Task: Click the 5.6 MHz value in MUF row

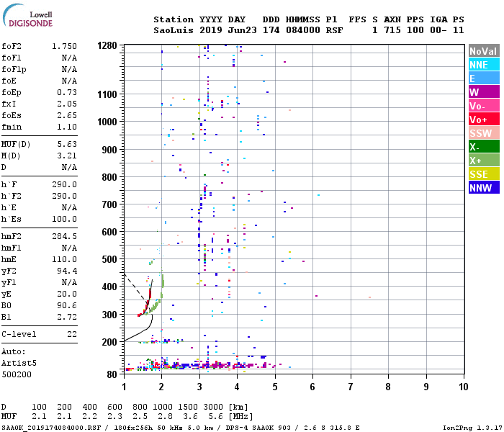Action: [x=215, y=416]
